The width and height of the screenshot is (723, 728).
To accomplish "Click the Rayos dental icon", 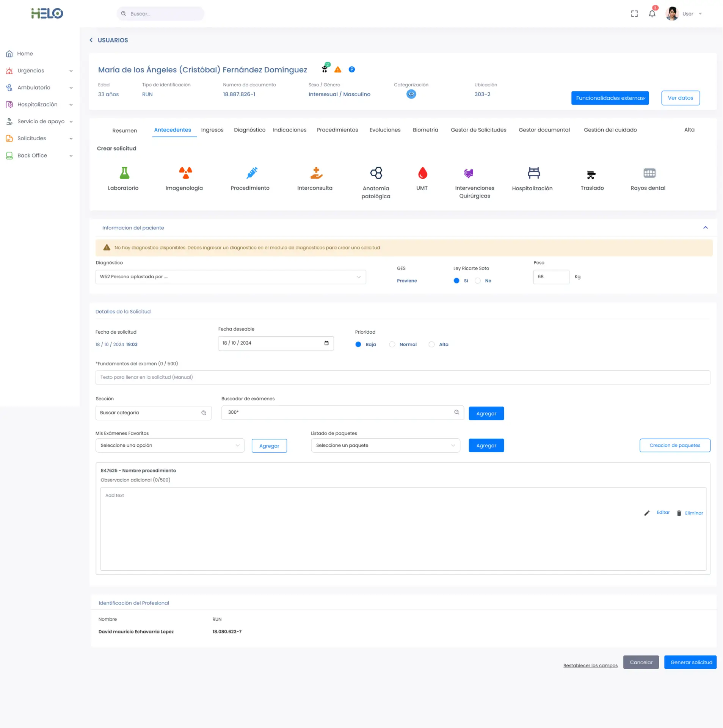I will pyautogui.click(x=649, y=173).
